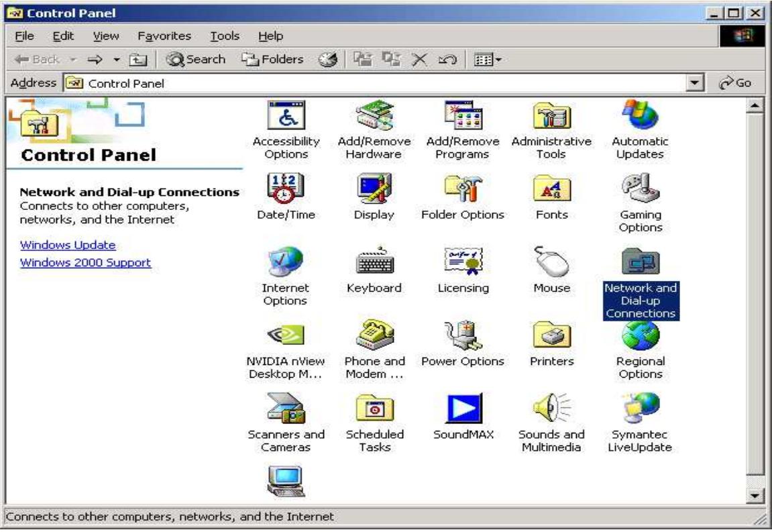Click the Search toolbar button

click(x=195, y=60)
